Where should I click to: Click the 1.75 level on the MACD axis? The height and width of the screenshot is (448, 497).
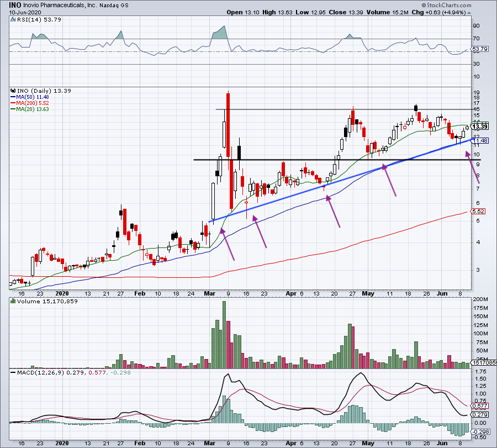[481, 372]
